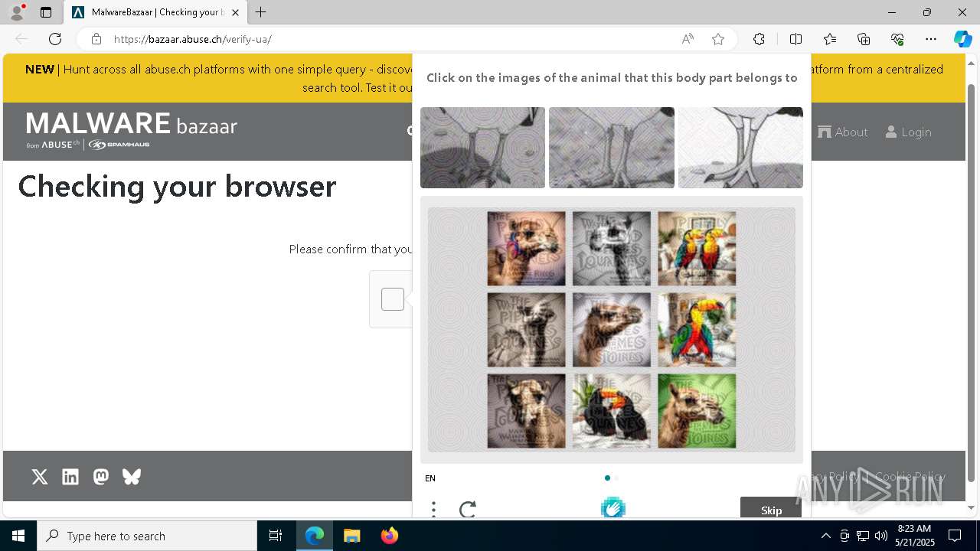Refresh the captcha challenge
Viewport: 980px width, 551px height.
point(468,509)
